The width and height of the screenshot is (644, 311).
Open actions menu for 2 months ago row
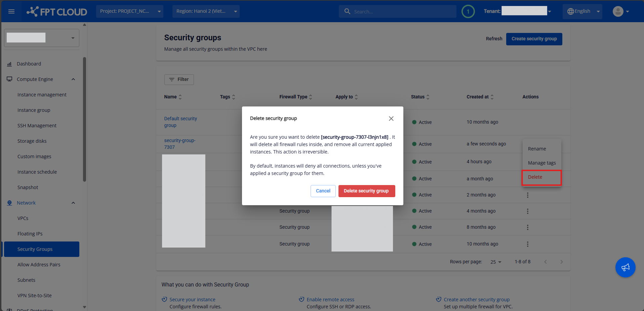tap(527, 195)
